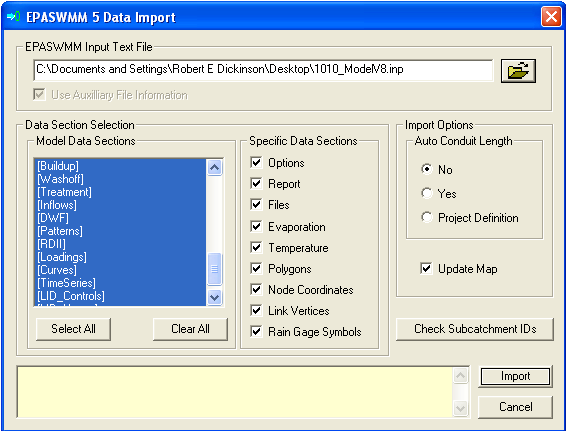Click the Select All button
The height and width of the screenshot is (431, 566).
click(x=73, y=329)
